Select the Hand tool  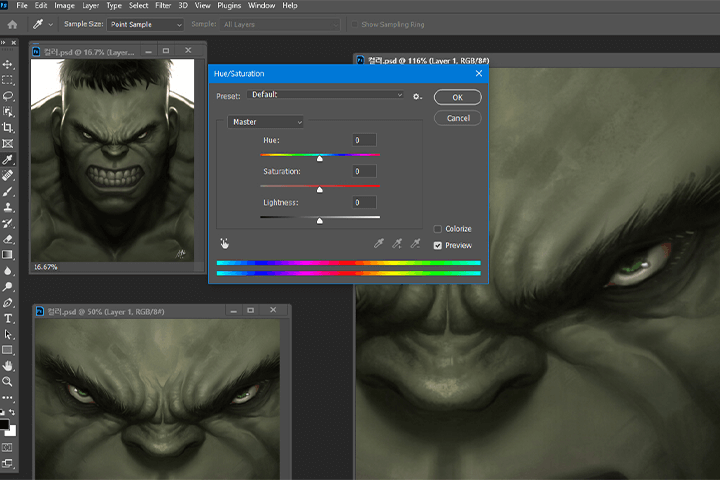click(x=8, y=366)
